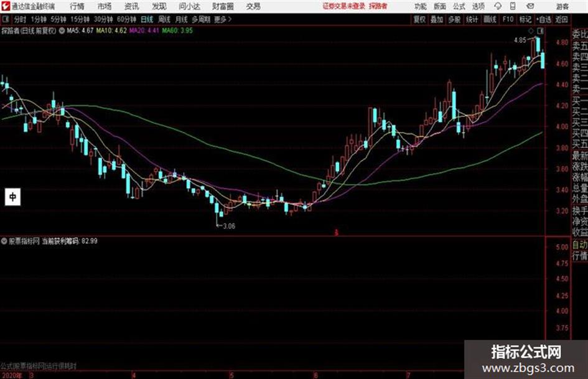Click the red marker below the chart near June
The image size is (588, 379).
(337, 233)
